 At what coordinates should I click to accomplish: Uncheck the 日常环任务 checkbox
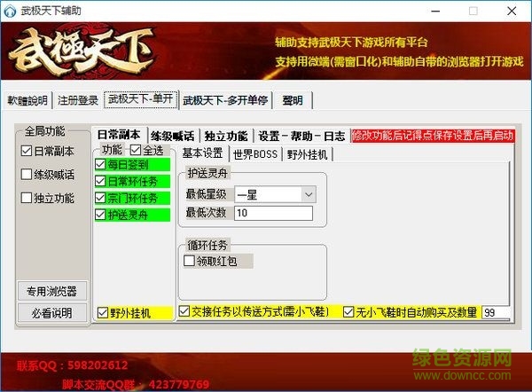tap(132, 181)
